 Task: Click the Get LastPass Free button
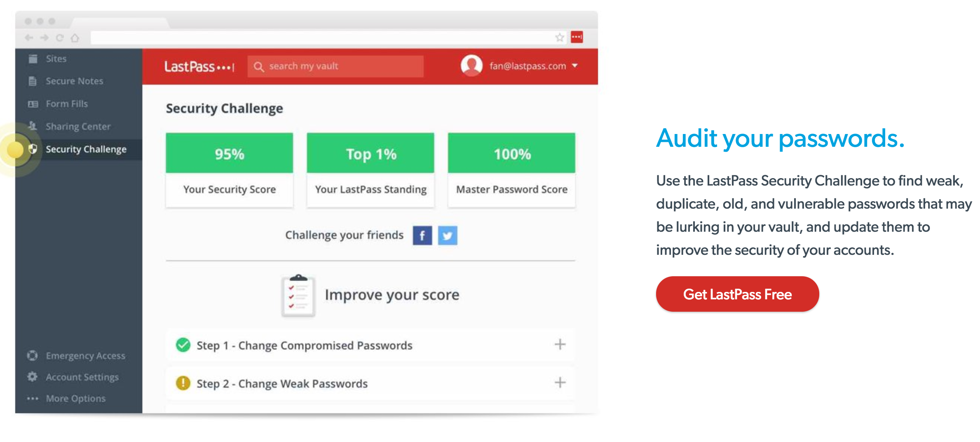click(737, 294)
